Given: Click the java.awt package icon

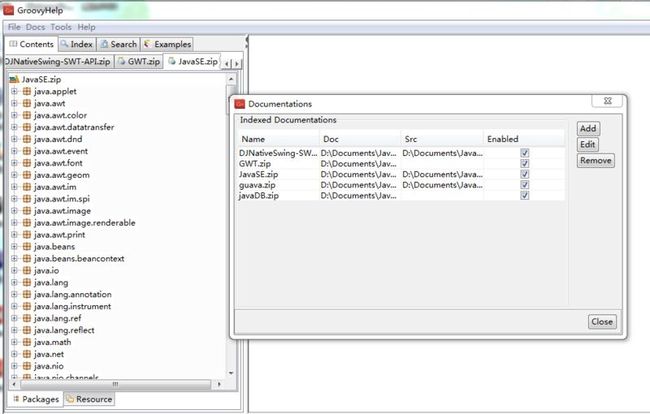Looking at the screenshot, I should pos(27,103).
